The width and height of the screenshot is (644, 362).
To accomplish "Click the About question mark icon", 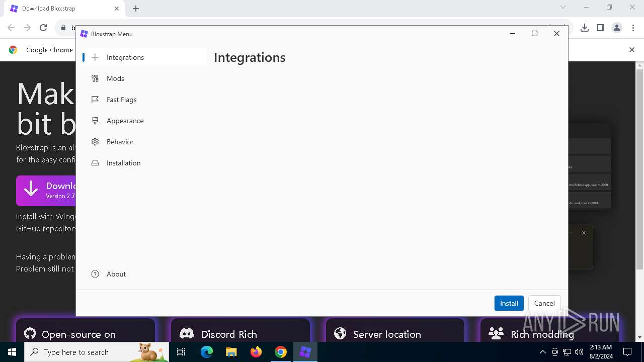I will click(x=95, y=274).
